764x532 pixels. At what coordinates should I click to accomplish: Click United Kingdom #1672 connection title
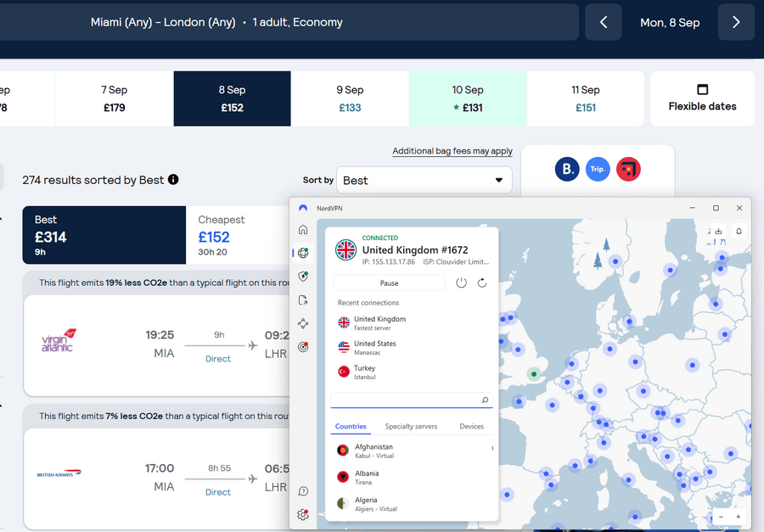415,250
